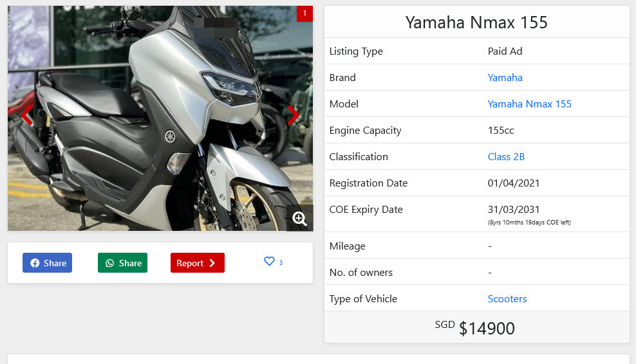
Task: Click the Yamaha Nmax 155 listing title
Action: (x=476, y=23)
